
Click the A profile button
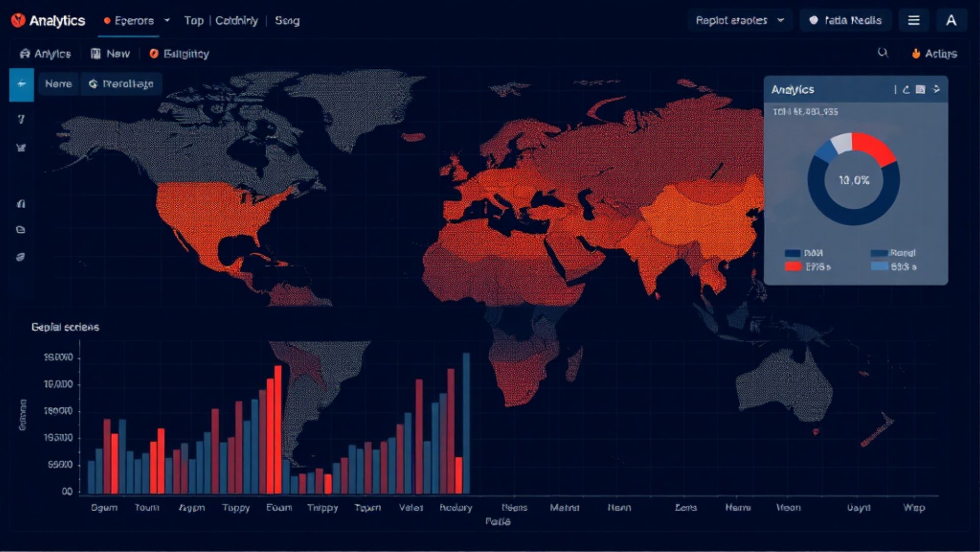pos(951,20)
